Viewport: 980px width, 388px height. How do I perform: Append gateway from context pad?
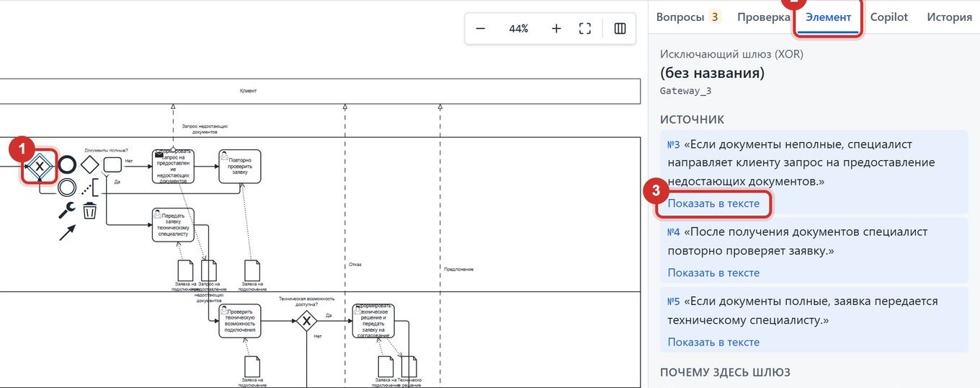point(89,164)
